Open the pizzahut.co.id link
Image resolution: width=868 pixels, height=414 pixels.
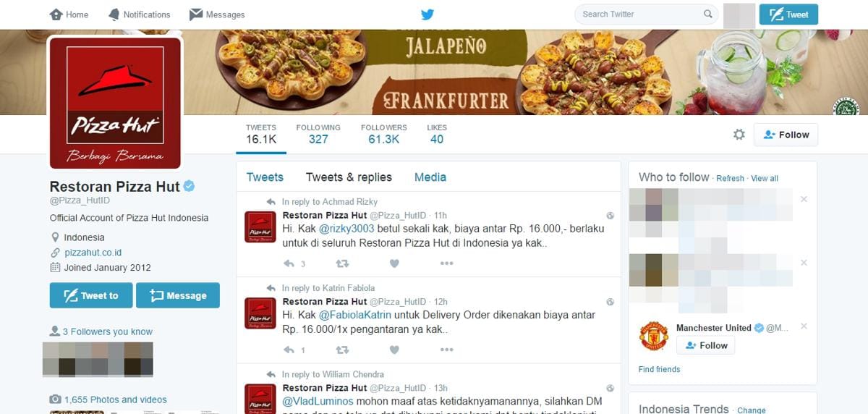coord(93,253)
